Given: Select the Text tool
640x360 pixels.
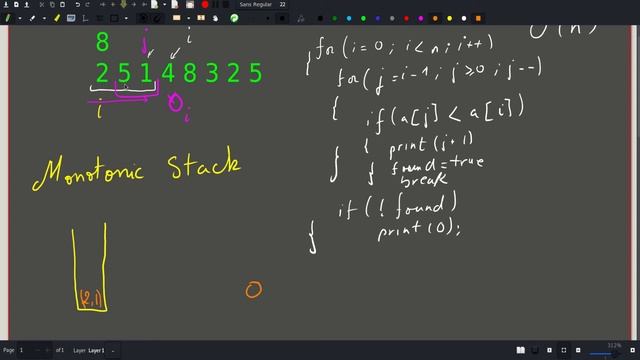Looking at the screenshot, I should coord(71,18).
